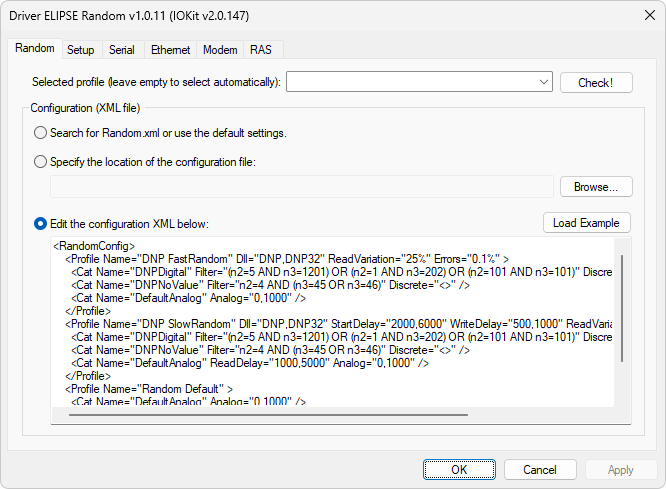Screen dimensions: 666x489
Task: Click the Random Default profile line
Action: (x=149, y=389)
